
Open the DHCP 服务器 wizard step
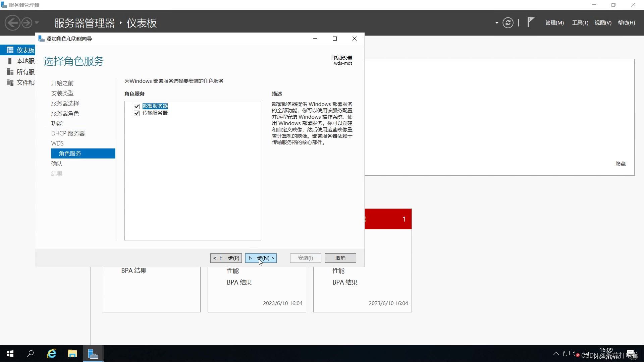68,133
